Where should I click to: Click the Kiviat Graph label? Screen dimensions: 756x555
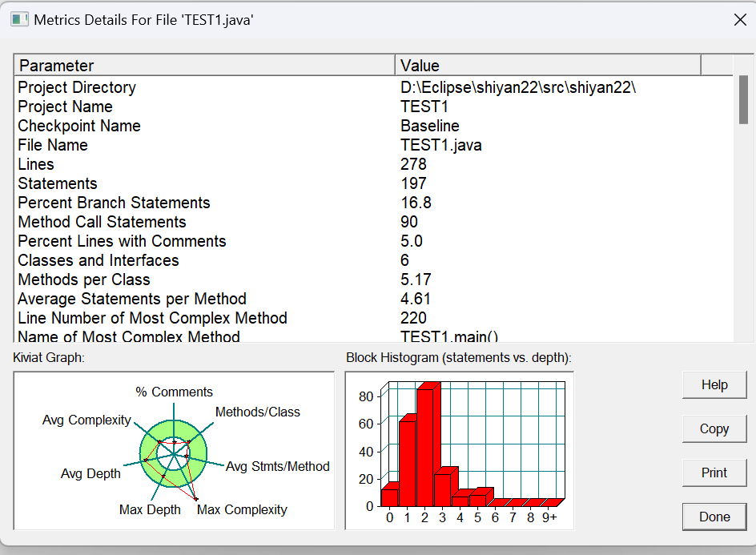coord(49,358)
